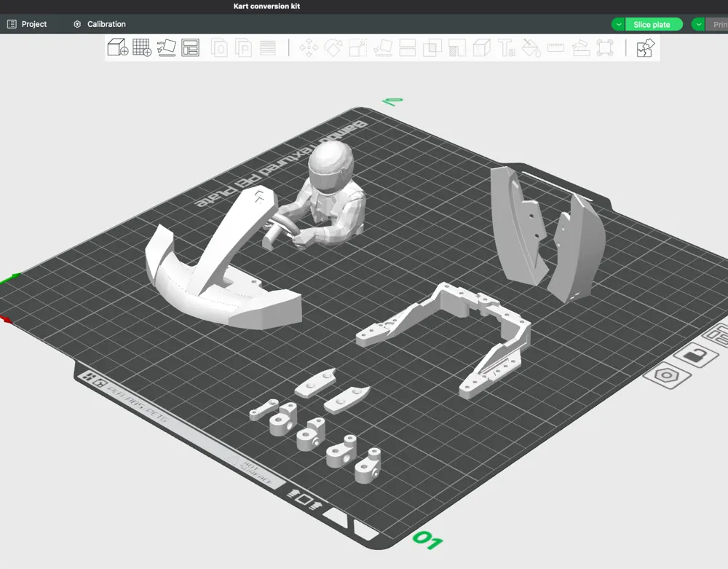Select the Move tool in the toolbar

(x=310, y=48)
